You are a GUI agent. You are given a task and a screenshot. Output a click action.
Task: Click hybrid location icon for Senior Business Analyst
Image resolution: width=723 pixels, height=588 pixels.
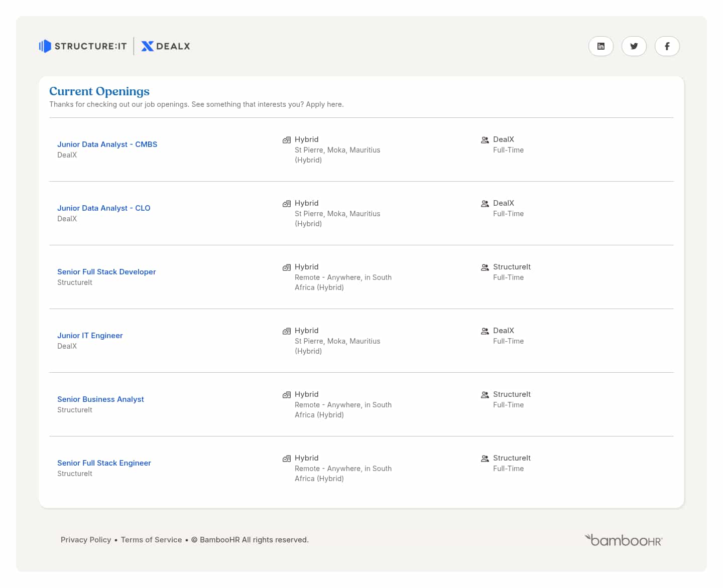287,395
